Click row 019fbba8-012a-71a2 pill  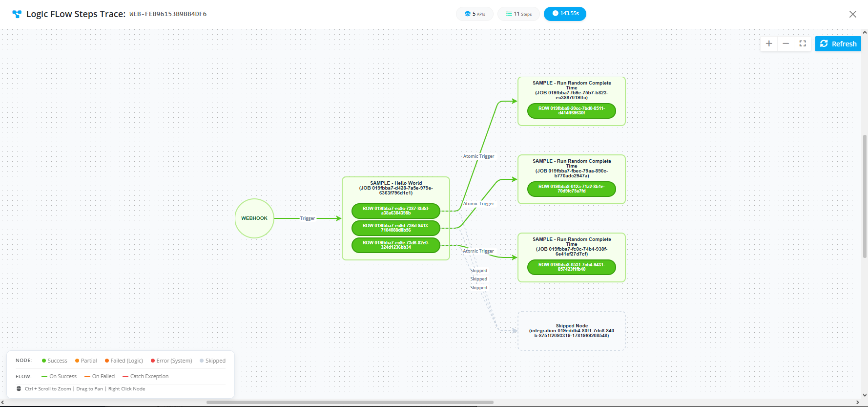coord(572,189)
